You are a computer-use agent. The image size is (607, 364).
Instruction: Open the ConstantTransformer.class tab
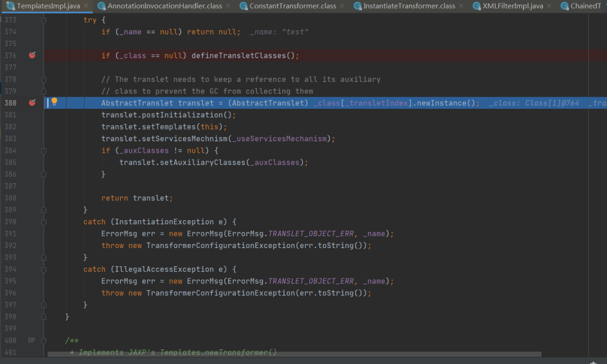pyautogui.click(x=293, y=6)
